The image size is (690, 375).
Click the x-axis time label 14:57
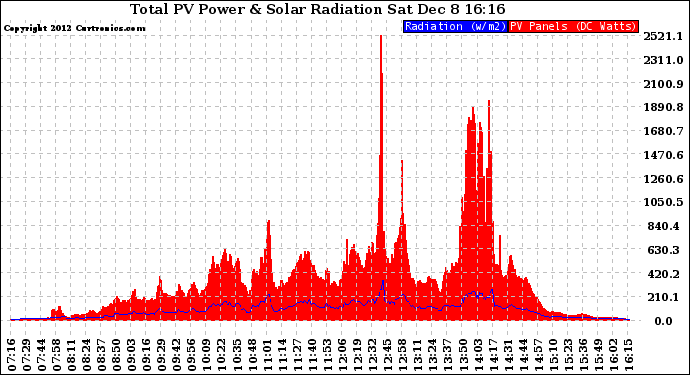point(538,354)
